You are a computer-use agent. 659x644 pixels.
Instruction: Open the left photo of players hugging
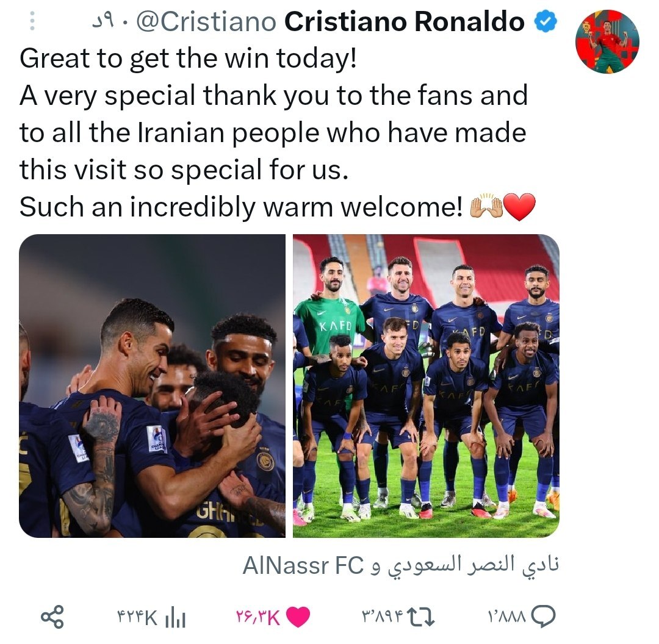click(x=152, y=385)
